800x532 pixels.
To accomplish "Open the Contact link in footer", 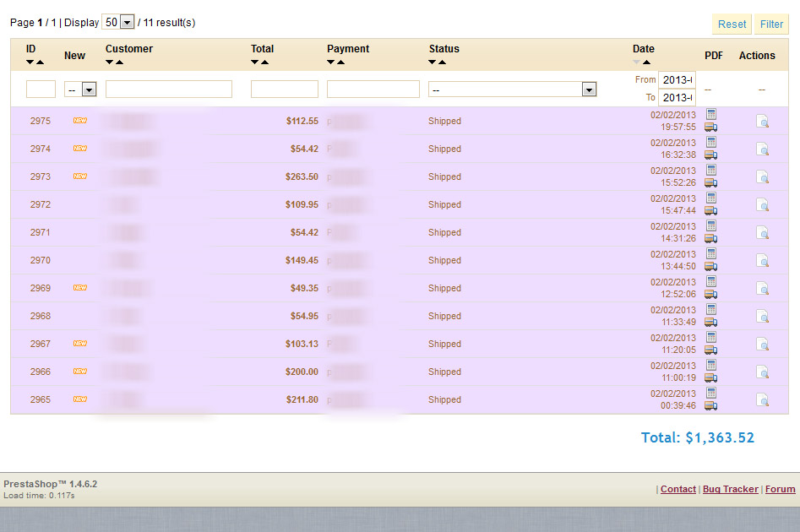I will point(678,489).
